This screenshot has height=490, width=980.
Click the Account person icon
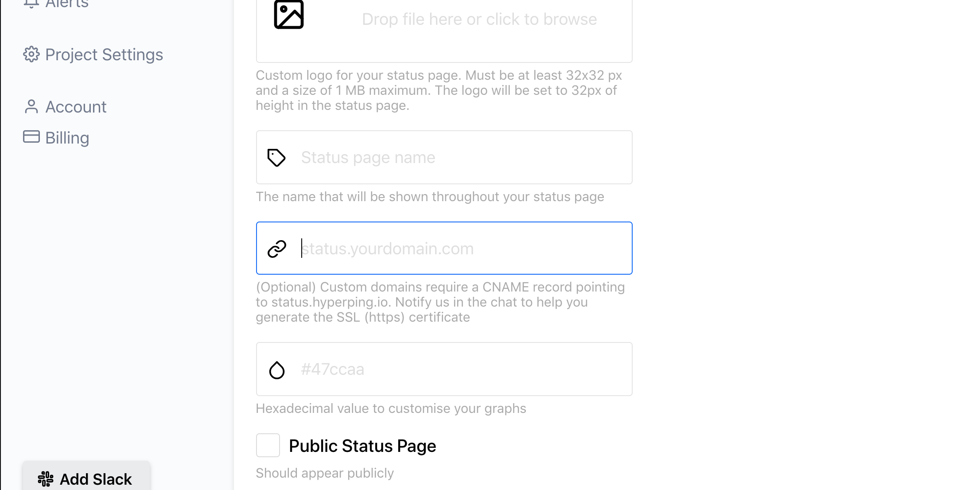[31, 107]
